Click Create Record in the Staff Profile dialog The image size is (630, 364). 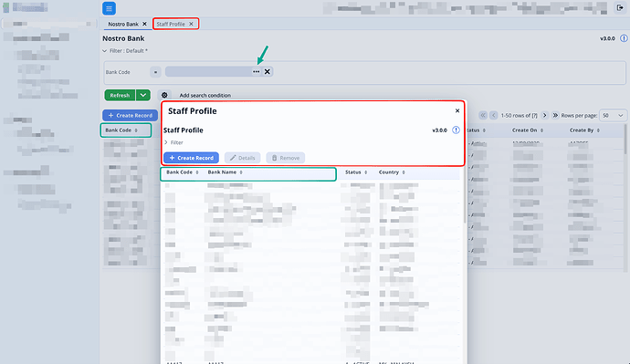(x=191, y=158)
